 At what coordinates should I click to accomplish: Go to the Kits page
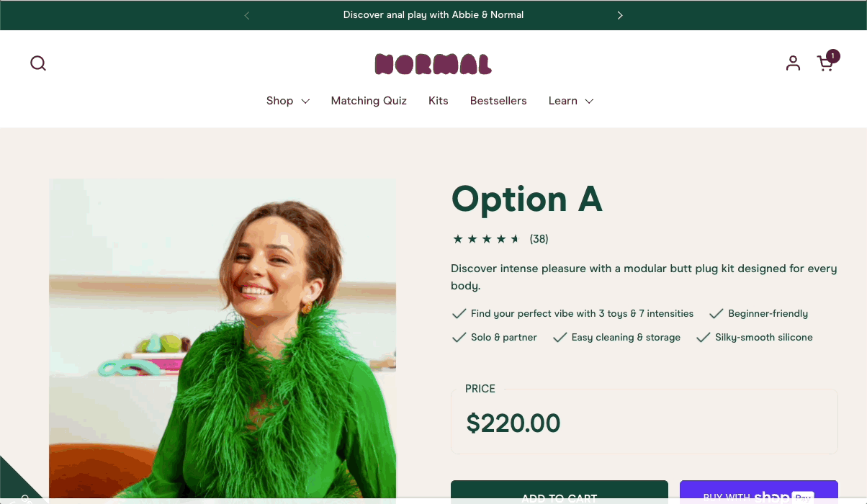pyautogui.click(x=439, y=101)
